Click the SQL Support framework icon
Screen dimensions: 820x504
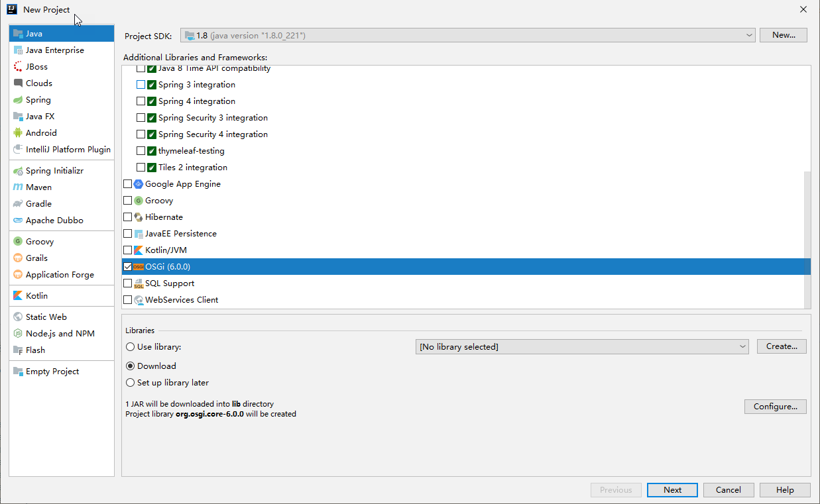tap(139, 283)
